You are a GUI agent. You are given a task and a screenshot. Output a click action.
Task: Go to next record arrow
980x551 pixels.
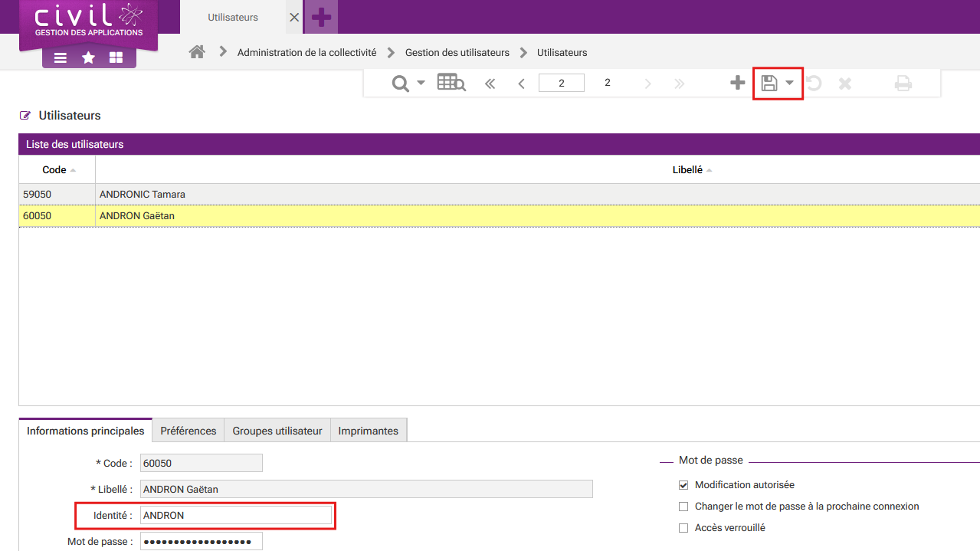648,84
